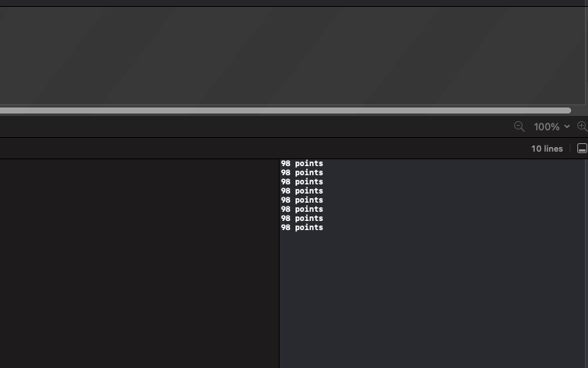Click the divider between variables and console

coord(279,264)
